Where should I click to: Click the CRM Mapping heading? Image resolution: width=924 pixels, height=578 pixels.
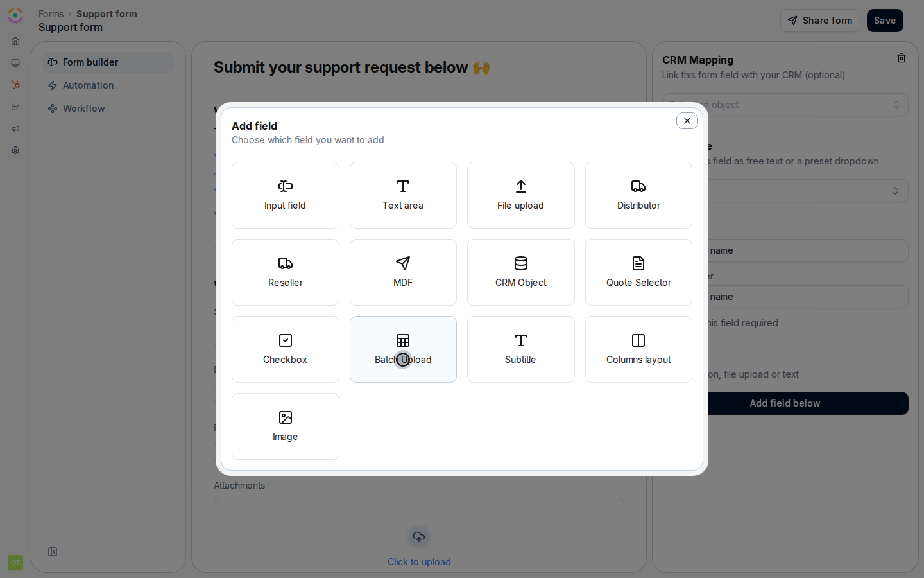697,60
